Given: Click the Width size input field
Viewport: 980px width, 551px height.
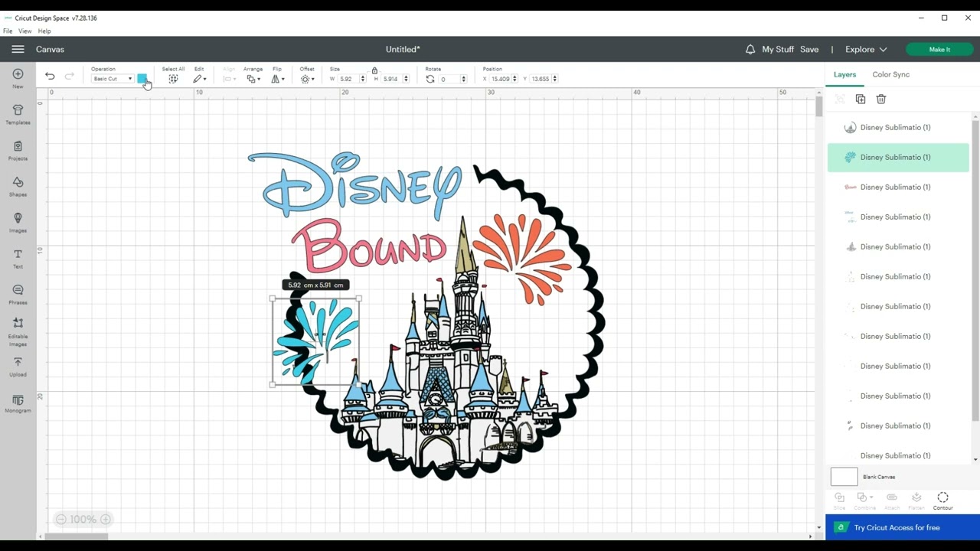Looking at the screenshot, I should 348,79.
